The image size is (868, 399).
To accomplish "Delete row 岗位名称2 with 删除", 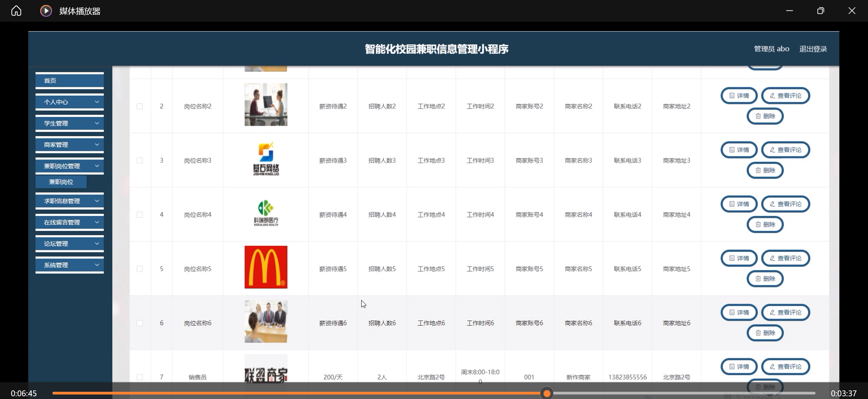I will (x=765, y=116).
